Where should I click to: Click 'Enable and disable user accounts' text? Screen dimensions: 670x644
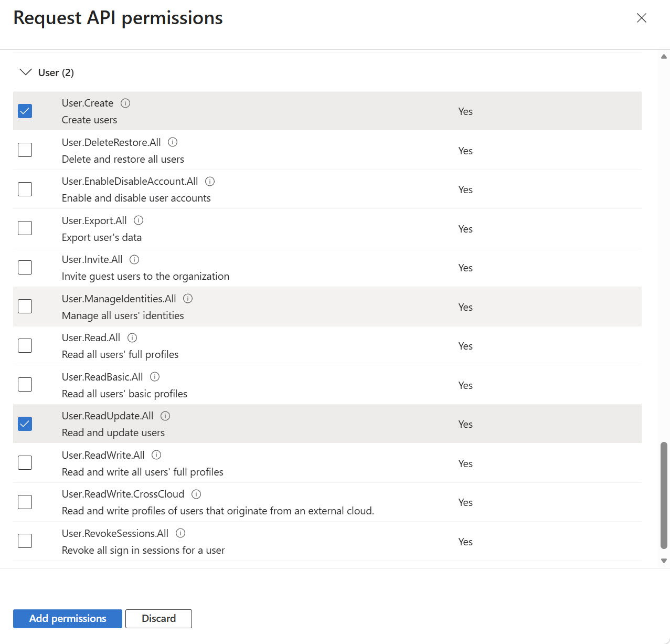click(136, 198)
